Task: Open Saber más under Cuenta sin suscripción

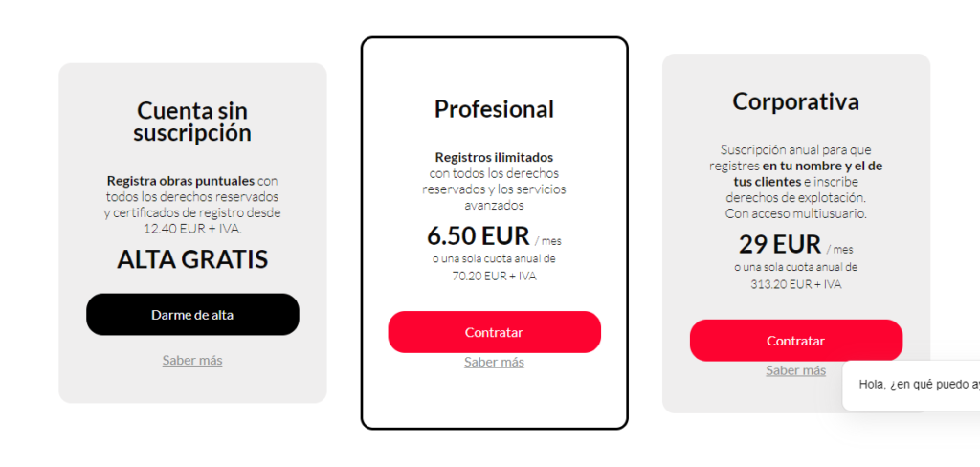Action: point(192,360)
